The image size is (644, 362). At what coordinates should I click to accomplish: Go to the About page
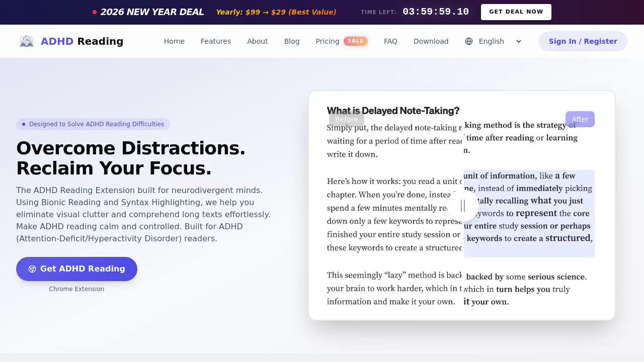[x=258, y=41]
